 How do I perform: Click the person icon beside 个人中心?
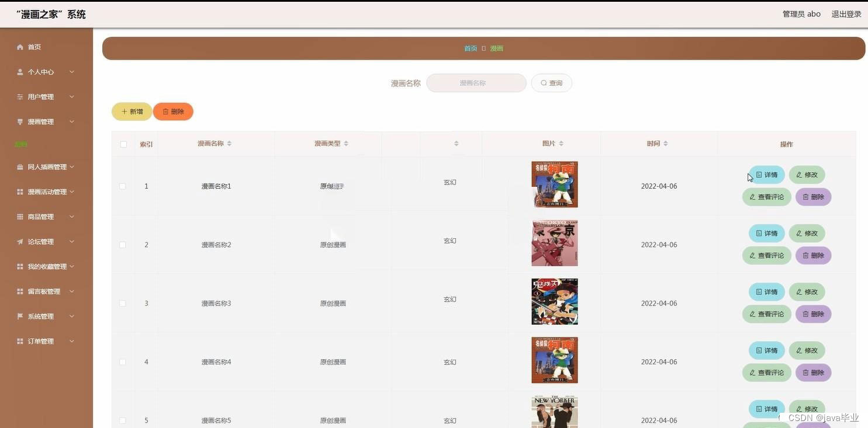[20, 72]
